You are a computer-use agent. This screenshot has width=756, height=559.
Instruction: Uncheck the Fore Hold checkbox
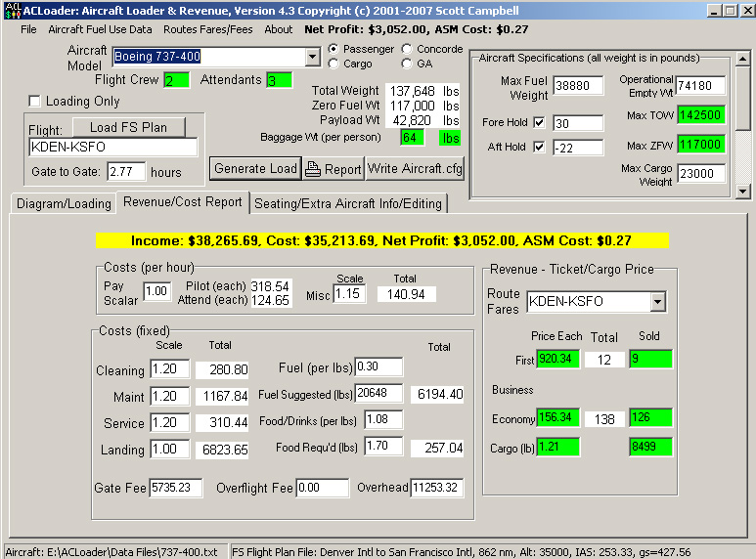539,123
